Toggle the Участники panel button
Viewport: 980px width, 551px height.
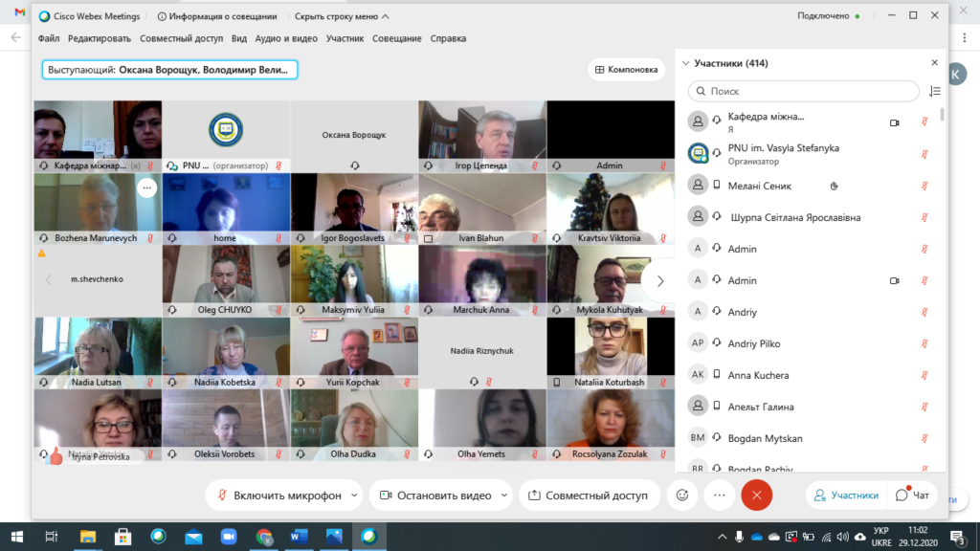pos(846,496)
